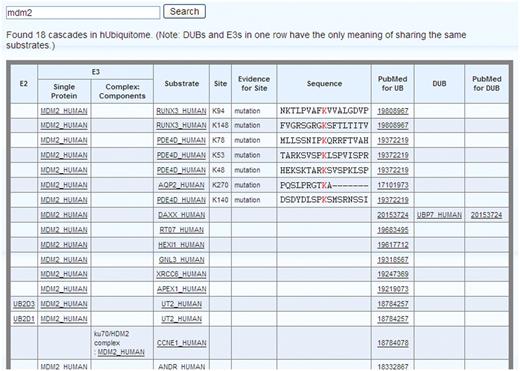The height and width of the screenshot is (371, 520).
Task: Open MDM2_HUMAN link in the first table row
Action: tap(64, 111)
